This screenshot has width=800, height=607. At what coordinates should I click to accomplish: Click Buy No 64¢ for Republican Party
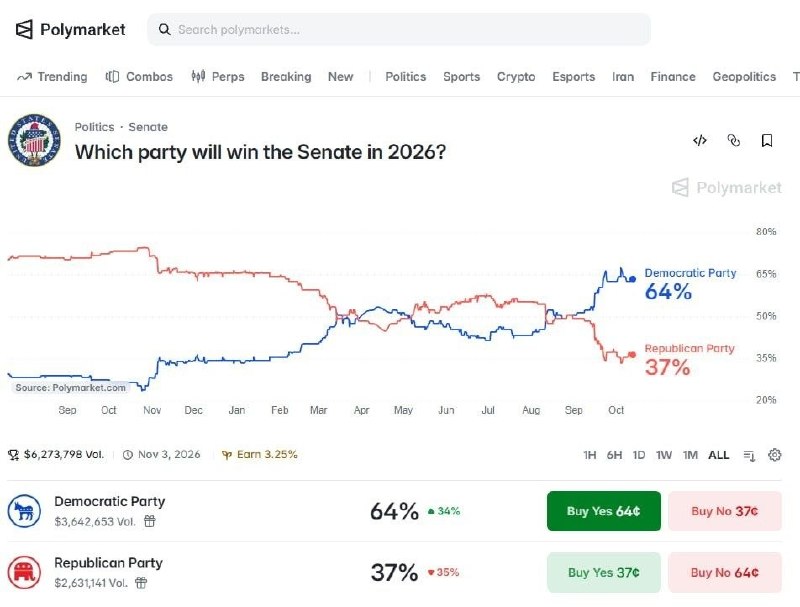pyautogui.click(x=724, y=572)
